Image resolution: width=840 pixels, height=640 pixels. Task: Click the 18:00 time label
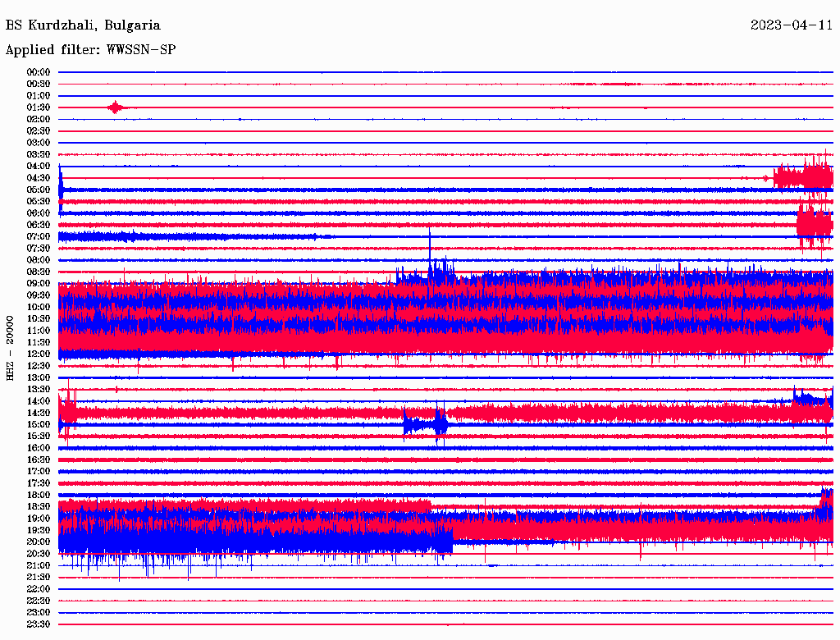tap(39, 495)
